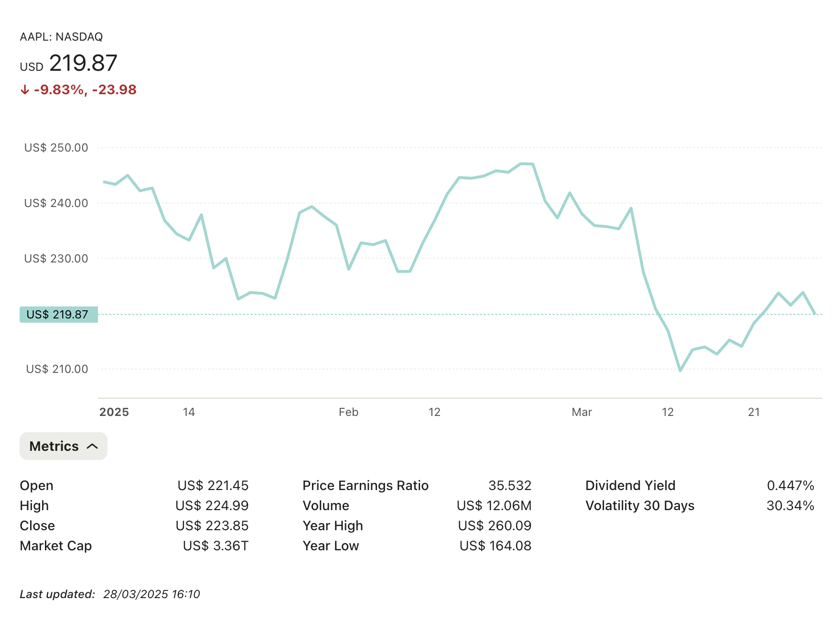Screen dimensions: 840x633
Task: Select the Mar axis label
Action: click(x=582, y=412)
